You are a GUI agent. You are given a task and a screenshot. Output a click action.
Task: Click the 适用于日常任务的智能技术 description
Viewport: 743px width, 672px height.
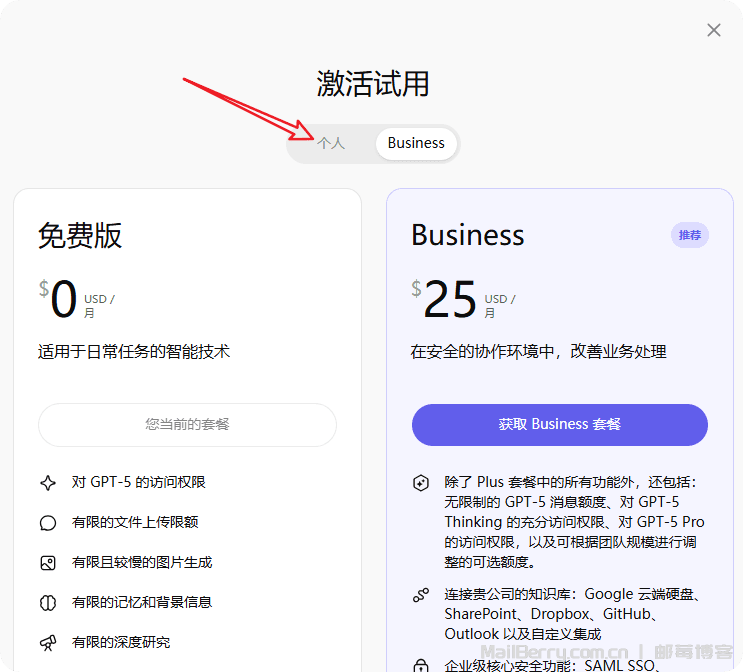pyautogui.click(x=134, y=352)
